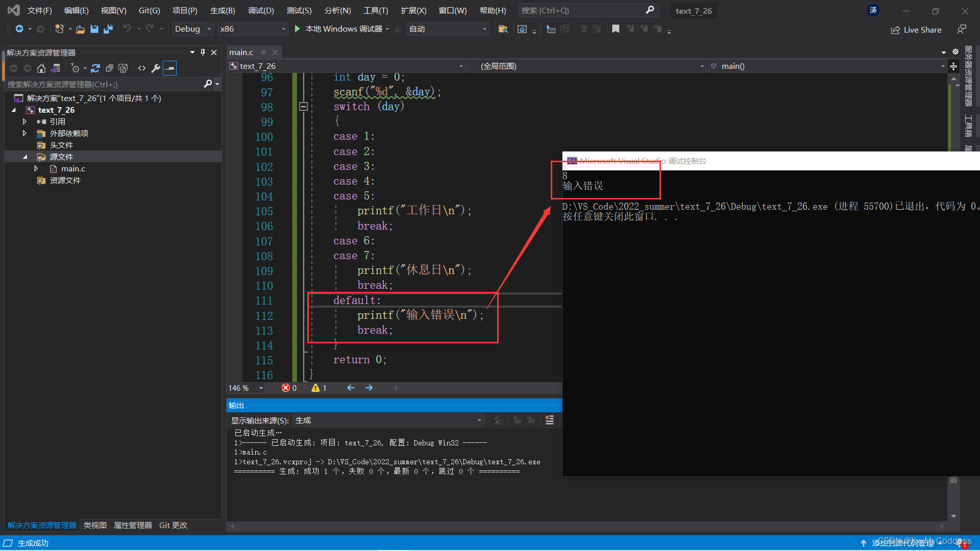Open the 视图(V) menu
The image size is (980, 551).
point(113,11)
